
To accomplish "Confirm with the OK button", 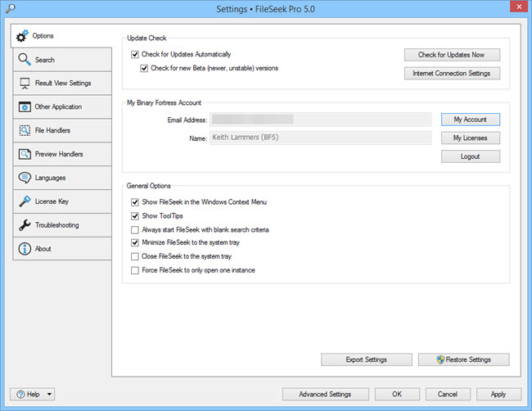I will (x=397, y=394).
